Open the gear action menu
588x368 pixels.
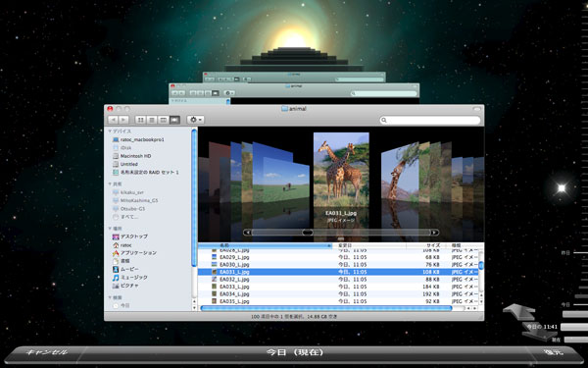[x=195, y=120]
